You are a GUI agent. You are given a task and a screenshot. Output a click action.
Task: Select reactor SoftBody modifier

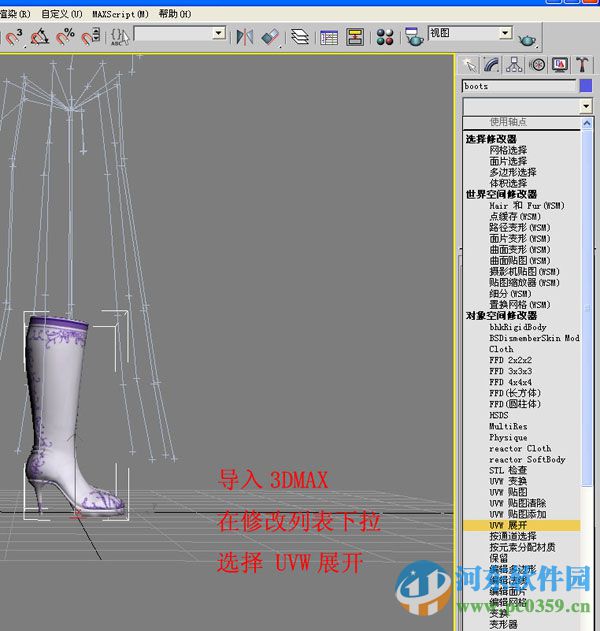(x=527, y=459)
